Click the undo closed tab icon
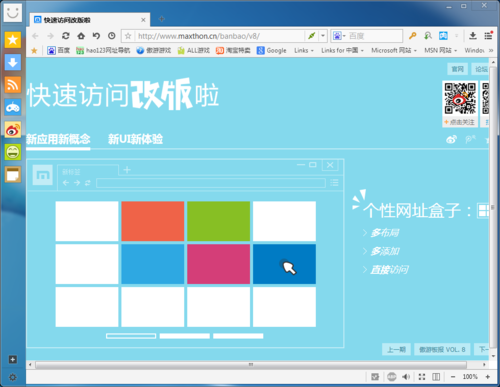The width and height of the screenshot is (500, 387). (x=96, y=36)
